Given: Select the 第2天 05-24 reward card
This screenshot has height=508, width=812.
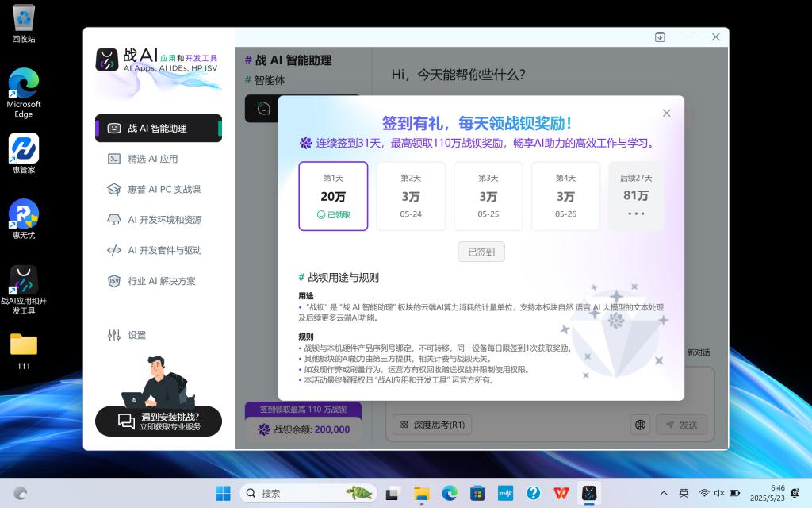Looking at the screenshot, I should 411,196.
